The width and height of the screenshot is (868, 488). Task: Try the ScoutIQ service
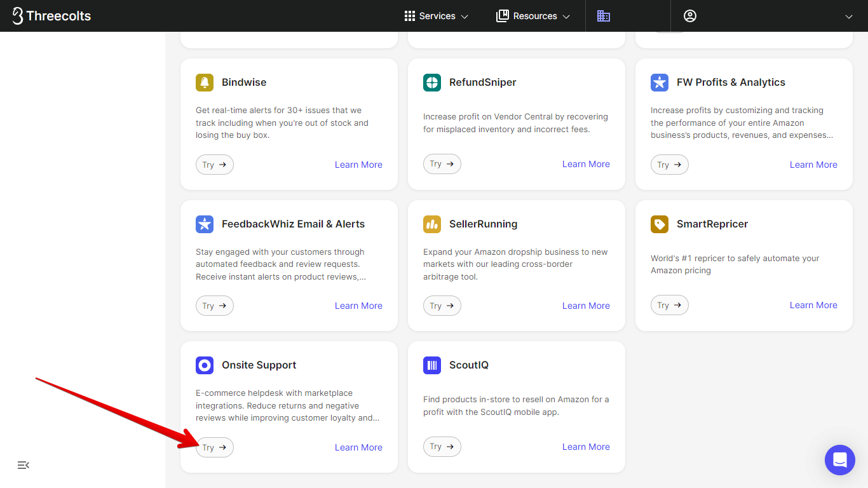(x=442, y=447)
